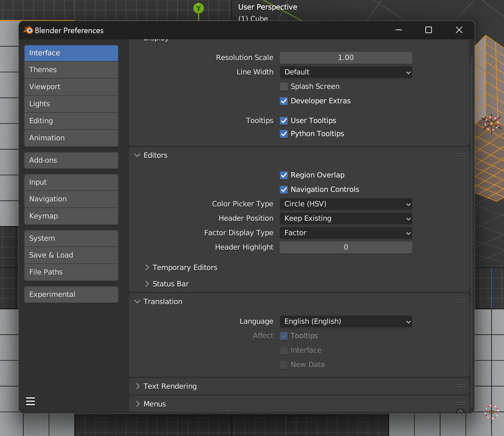Open System preferences section

tap(71, 239)
